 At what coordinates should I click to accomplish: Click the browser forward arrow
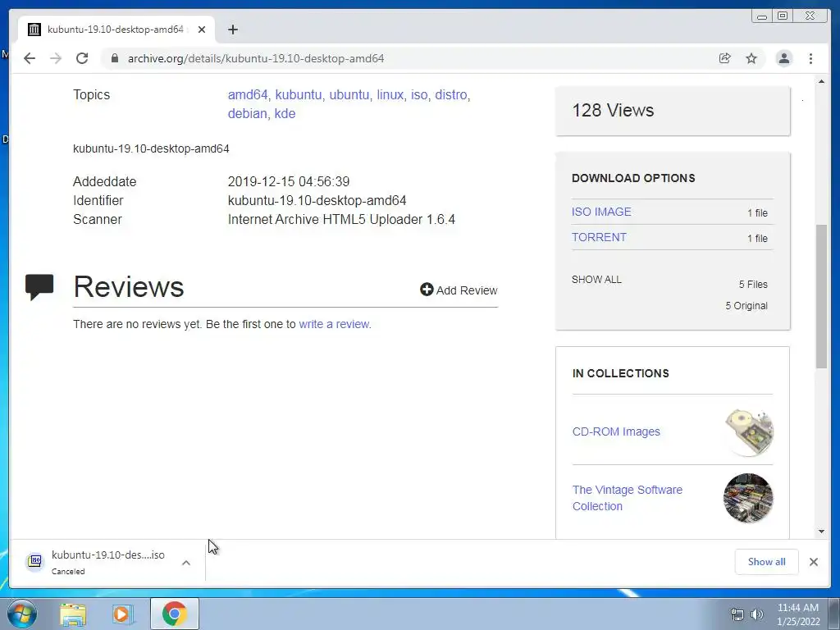pyautogui.click(x=56, y=58)
